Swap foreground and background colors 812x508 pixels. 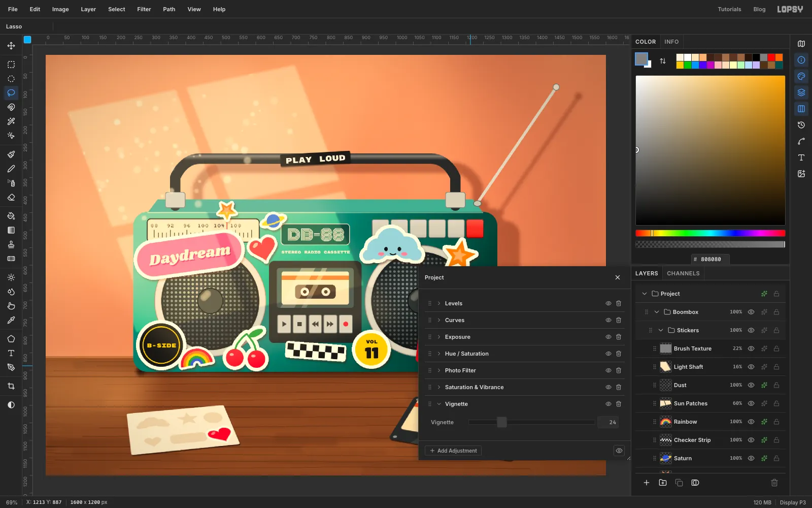coord(663,61)
